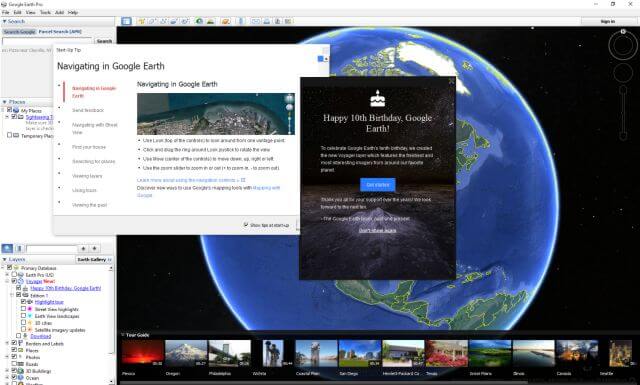Click the My Places folder icon
Screen dimensions: 640x385
[16, 110]
